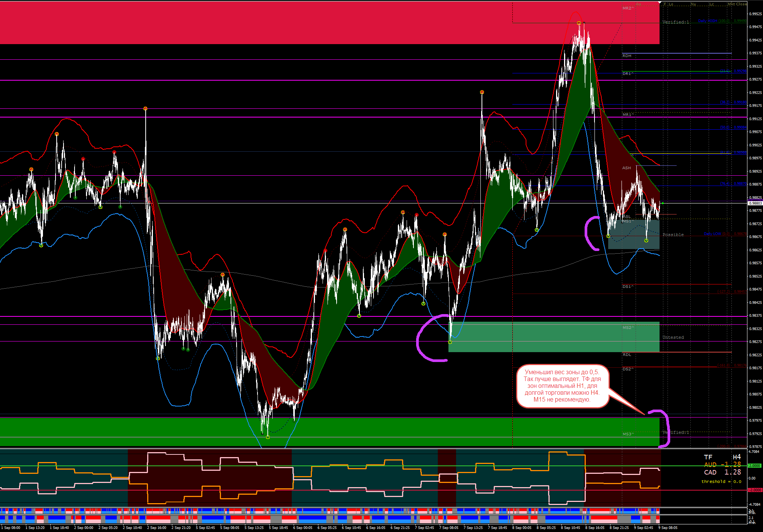Click the chart shift triangle marker at top
The width and height of the screenshot is (763, 532).
659,3
